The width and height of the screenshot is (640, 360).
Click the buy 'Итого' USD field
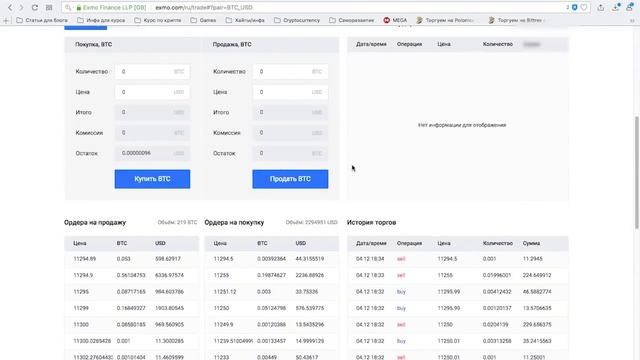(x=152, y=112)
